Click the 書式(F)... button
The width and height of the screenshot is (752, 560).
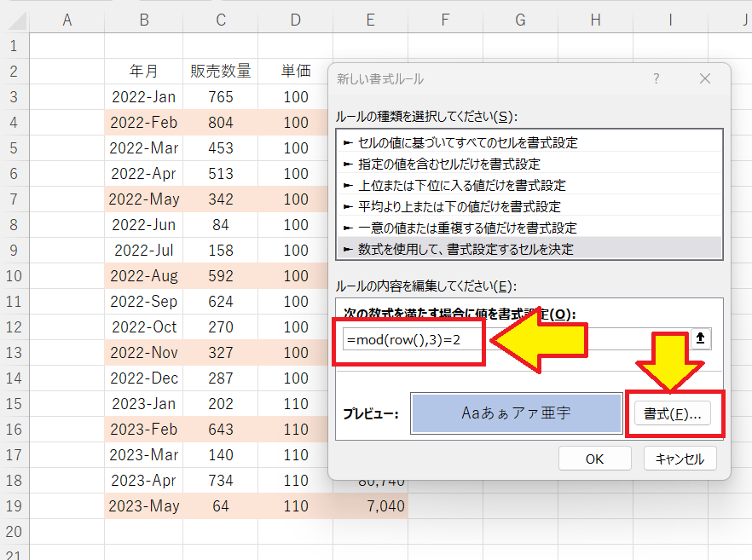pos(673,414)
